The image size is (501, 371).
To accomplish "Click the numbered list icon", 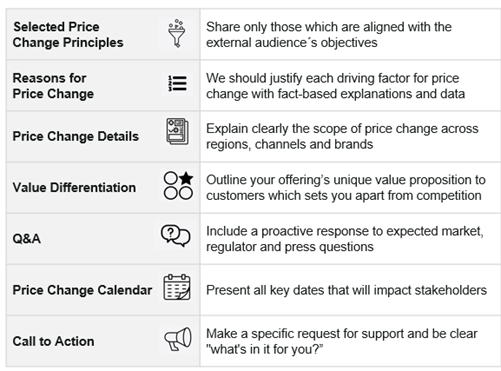I will (x=177, y=83).
